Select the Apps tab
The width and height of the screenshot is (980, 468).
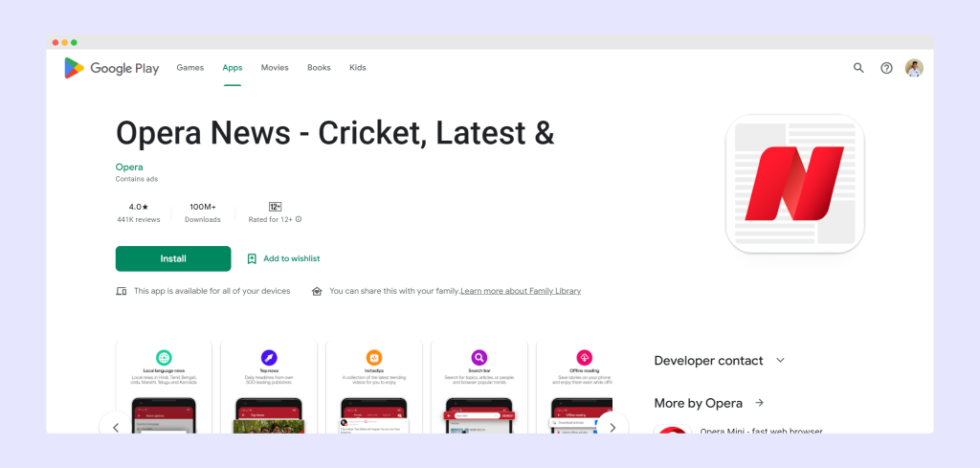pyautogui.click(x=233, y=68)
